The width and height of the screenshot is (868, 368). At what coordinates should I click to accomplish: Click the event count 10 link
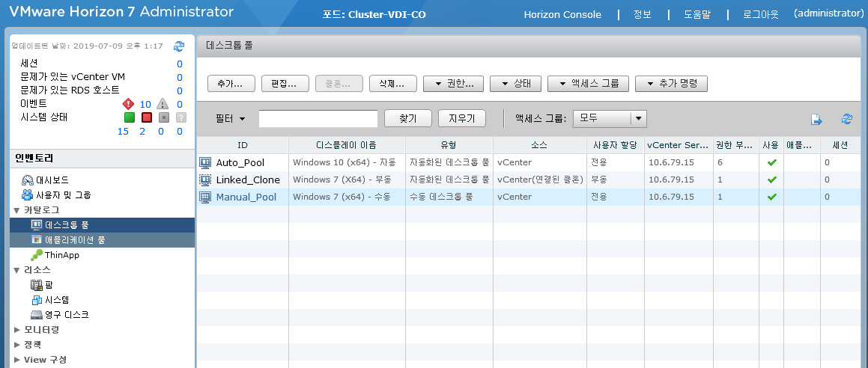(145, 104)
